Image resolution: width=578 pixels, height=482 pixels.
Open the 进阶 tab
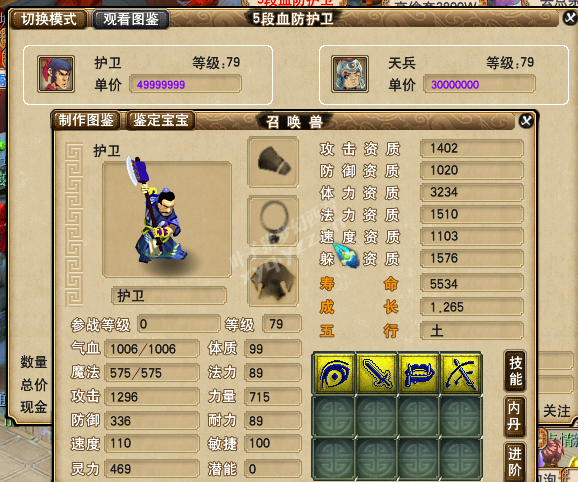point(515,462)
